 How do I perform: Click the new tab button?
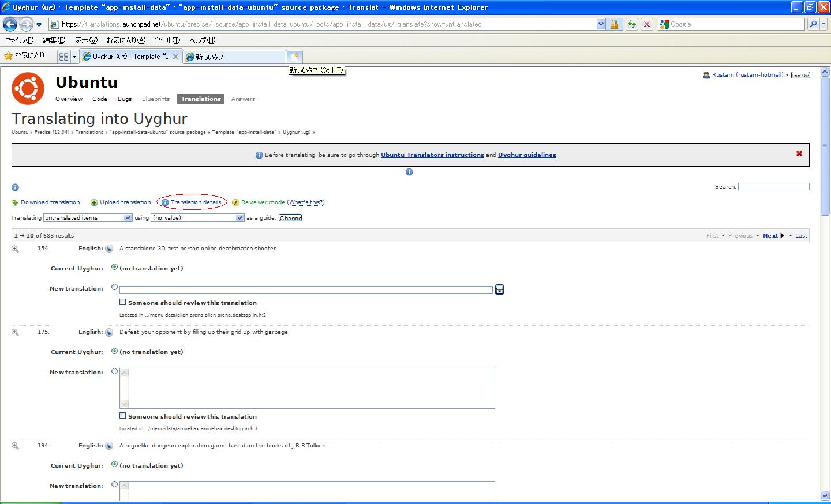294,57
